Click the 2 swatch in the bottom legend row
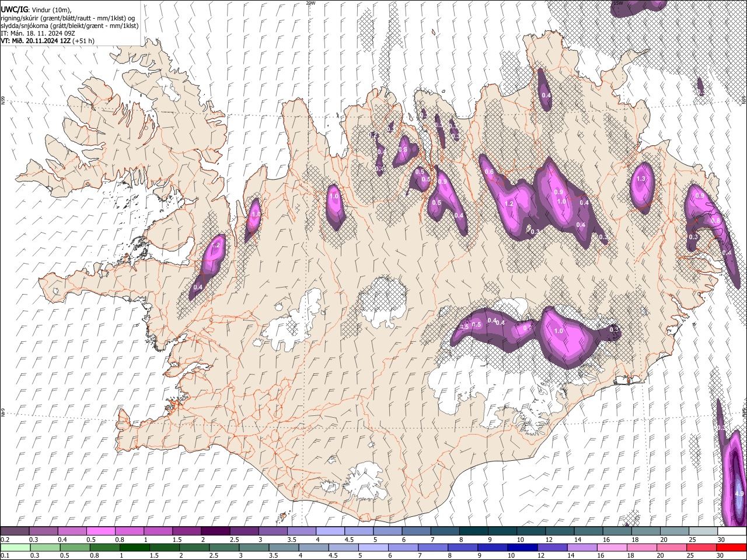 click(194, 547)
